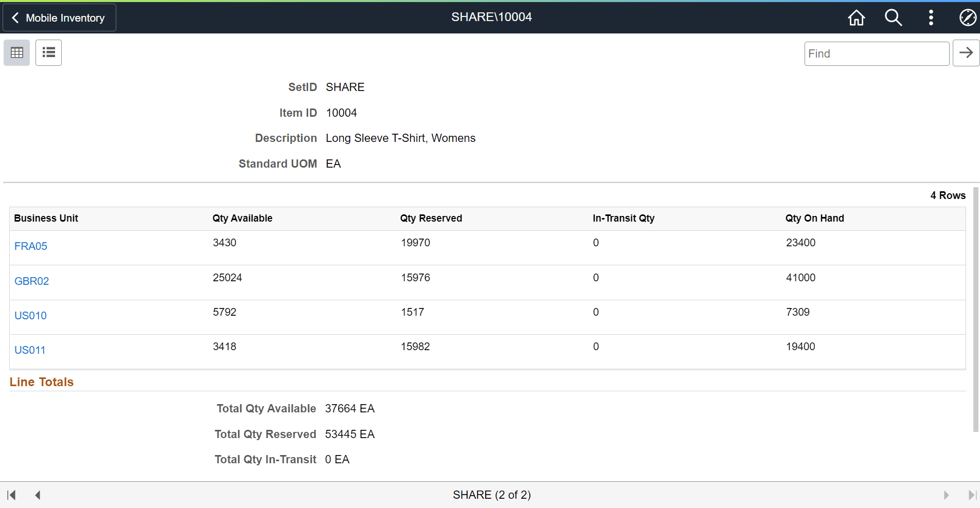Select the SHARE\10004 title bar
This screenshot has width=980, height=508.
[491, 16]
